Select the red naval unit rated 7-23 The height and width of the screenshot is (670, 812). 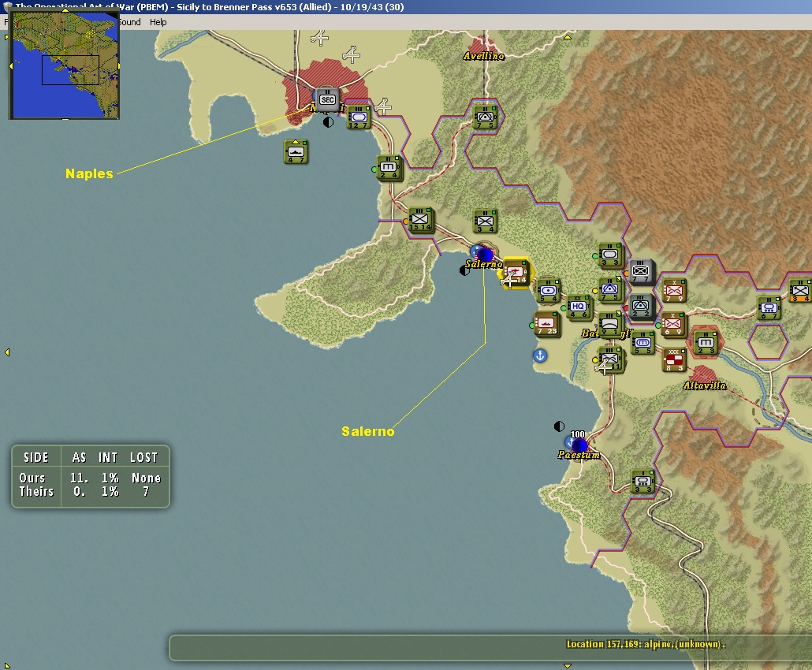[x=546, y=324]
